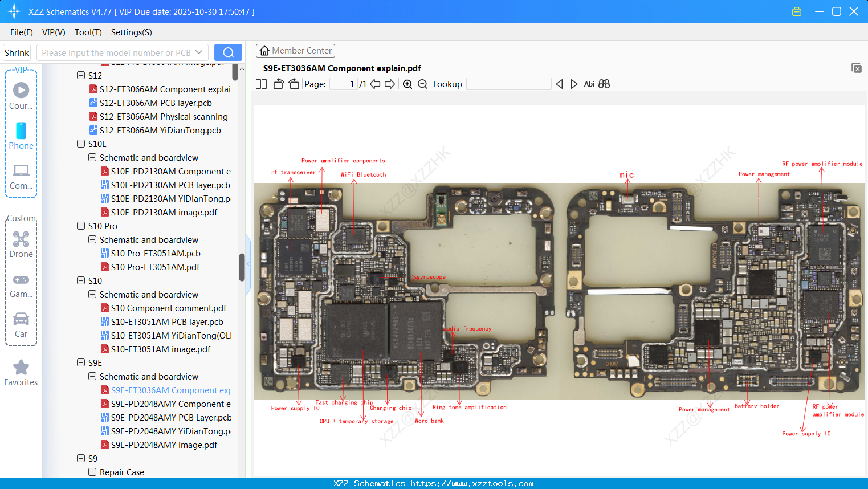
Task: Select the two-page view icon in PDF toolbar
Action: tap(261, 84)
